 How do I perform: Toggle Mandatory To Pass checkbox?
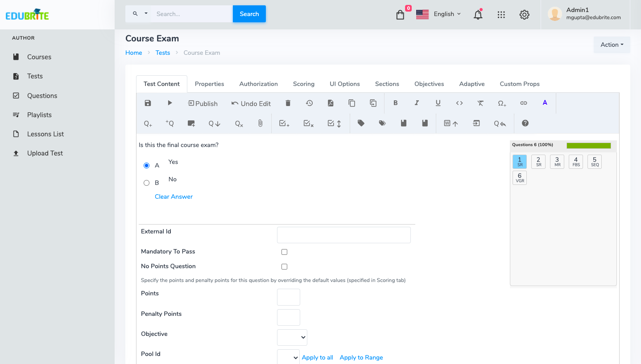tap(284, 252)
